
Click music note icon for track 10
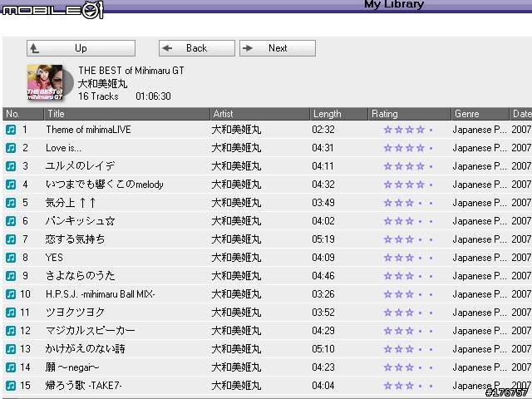(11, 294)
